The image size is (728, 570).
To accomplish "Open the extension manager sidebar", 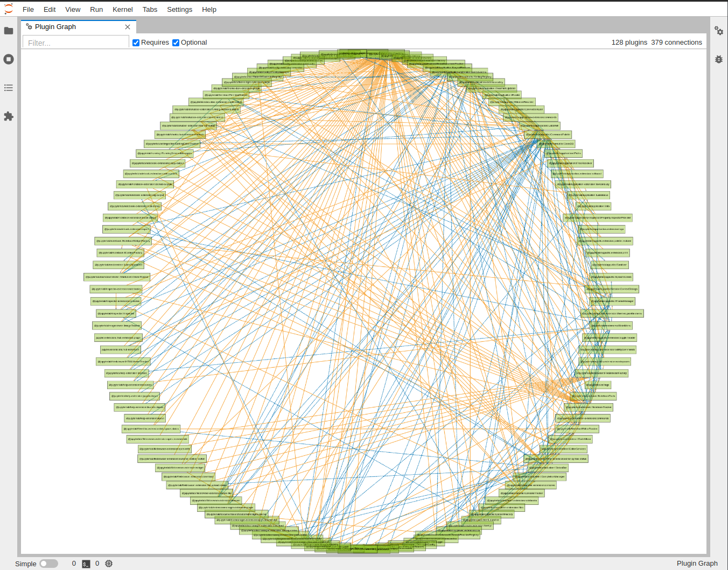I will click(9, 116).
